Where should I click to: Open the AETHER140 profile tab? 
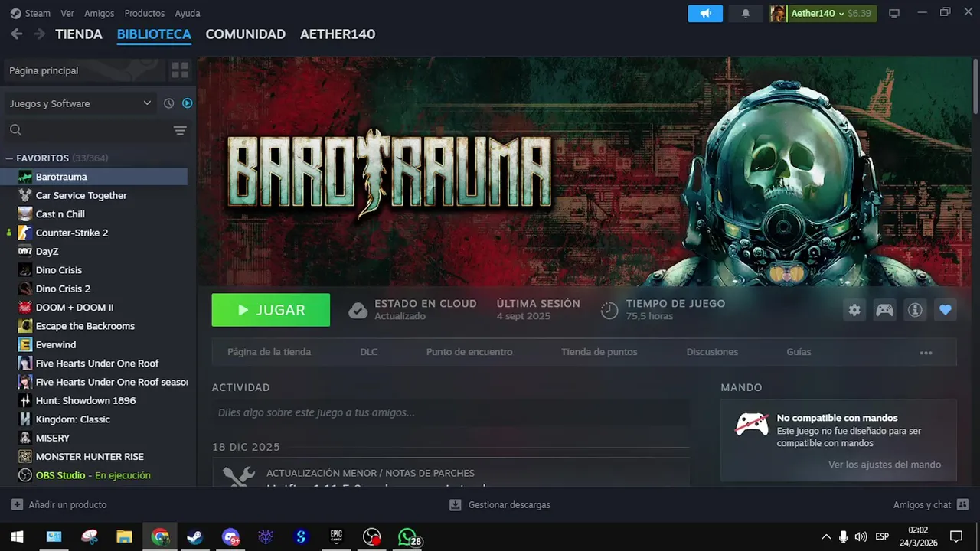pos(338,34)
